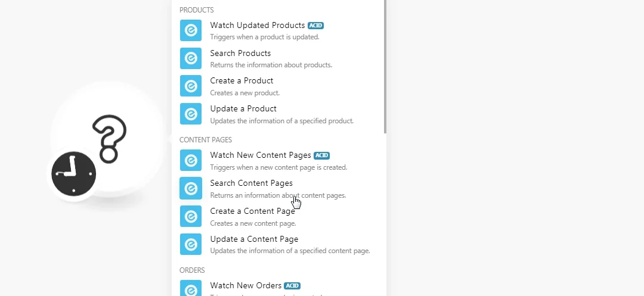Choose the Update a Product icon
The width and height of the screenshot is (644, 296).
(191, 114)
